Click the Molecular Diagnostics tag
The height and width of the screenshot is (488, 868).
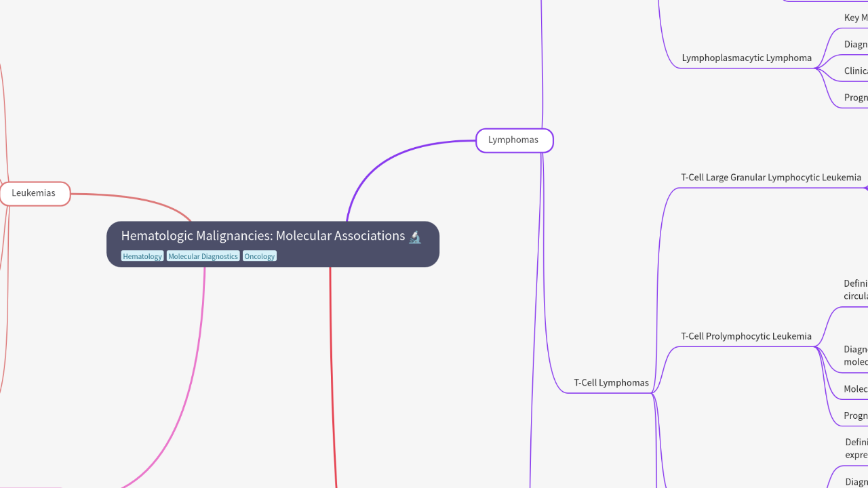click(x=203, y=256)
